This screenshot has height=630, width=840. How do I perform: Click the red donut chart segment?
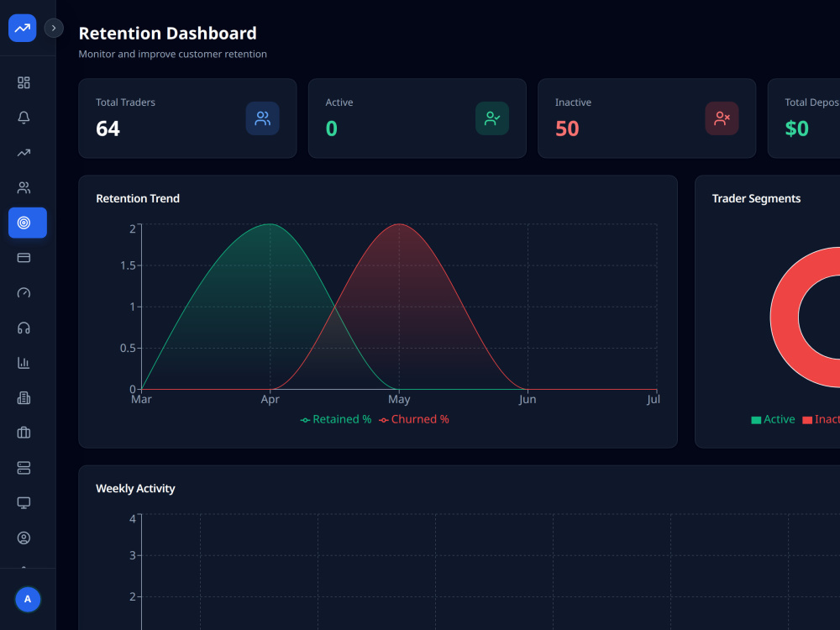(x=784, y=318)
